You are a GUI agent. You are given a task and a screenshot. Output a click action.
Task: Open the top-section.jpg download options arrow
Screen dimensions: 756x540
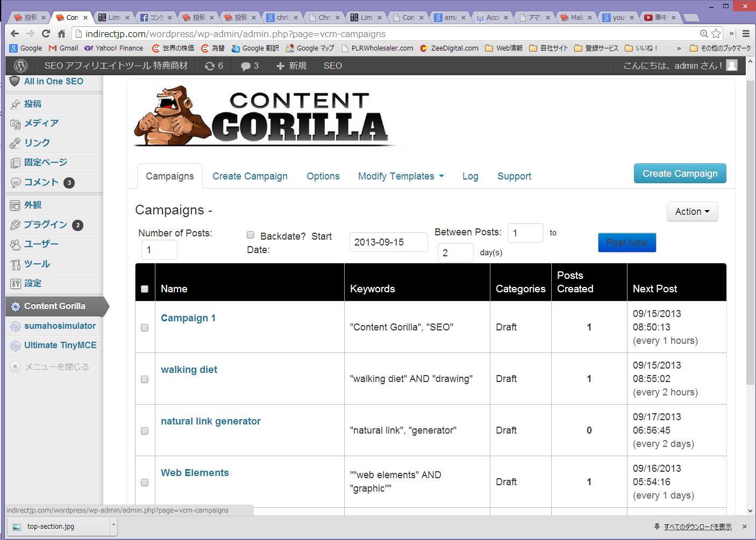(x=113, y=526)
